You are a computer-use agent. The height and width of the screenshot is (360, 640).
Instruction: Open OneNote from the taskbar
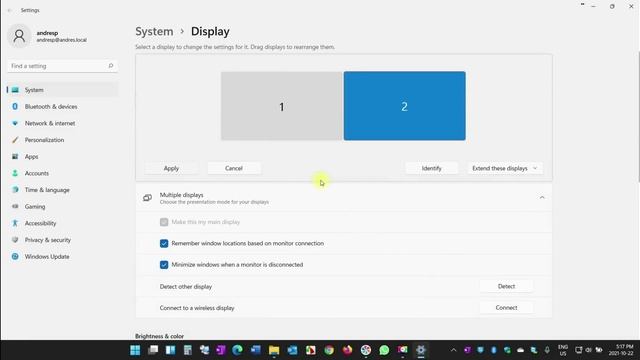[x=221, y=350]
